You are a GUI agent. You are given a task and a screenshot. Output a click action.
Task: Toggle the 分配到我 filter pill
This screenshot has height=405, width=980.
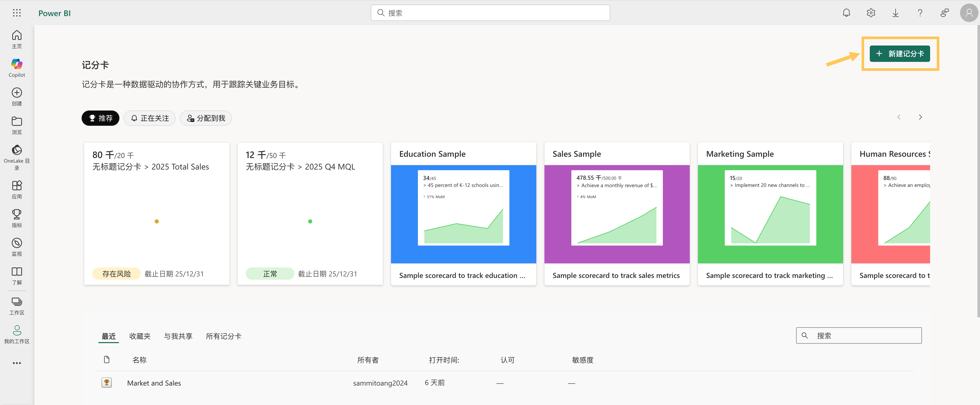pos(206,118)
